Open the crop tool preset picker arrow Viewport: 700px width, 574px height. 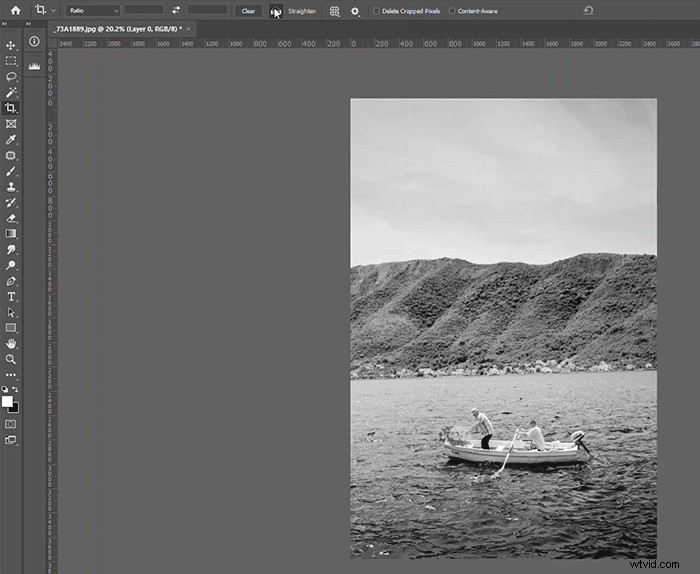(54, 10)
